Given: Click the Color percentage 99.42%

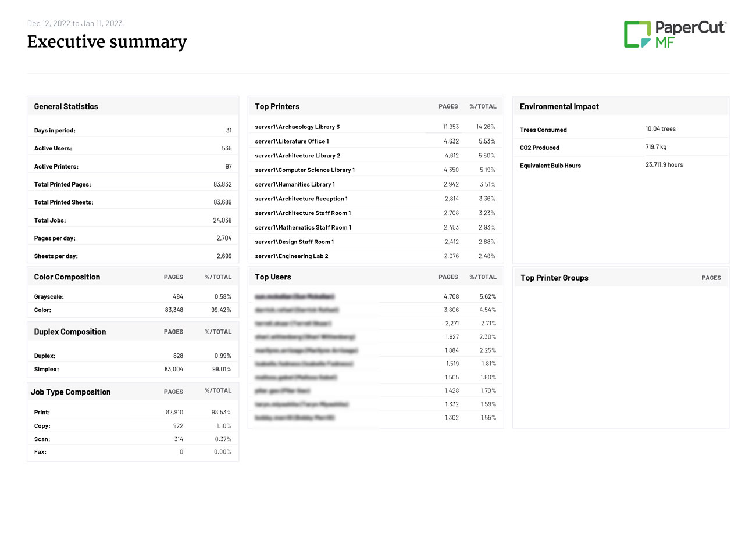Looking at the screenshot, I should click(x=221, y=310).
